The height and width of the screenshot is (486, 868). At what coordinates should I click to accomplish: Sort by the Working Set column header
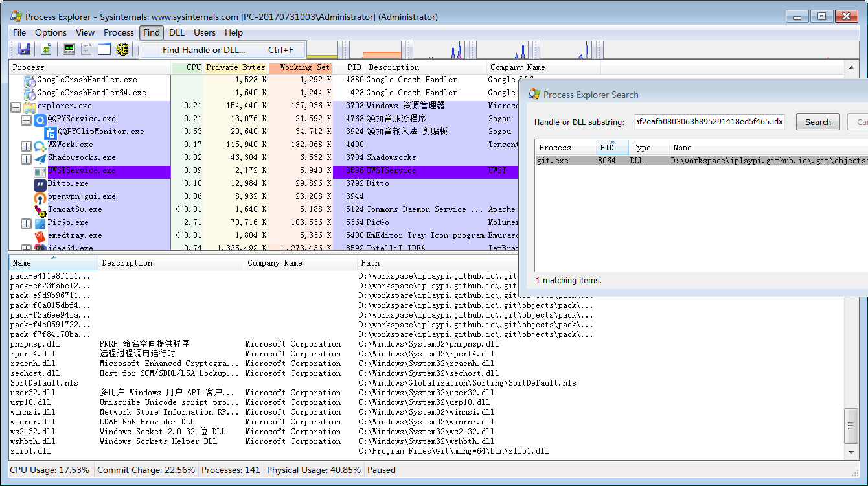pos(301,67)
